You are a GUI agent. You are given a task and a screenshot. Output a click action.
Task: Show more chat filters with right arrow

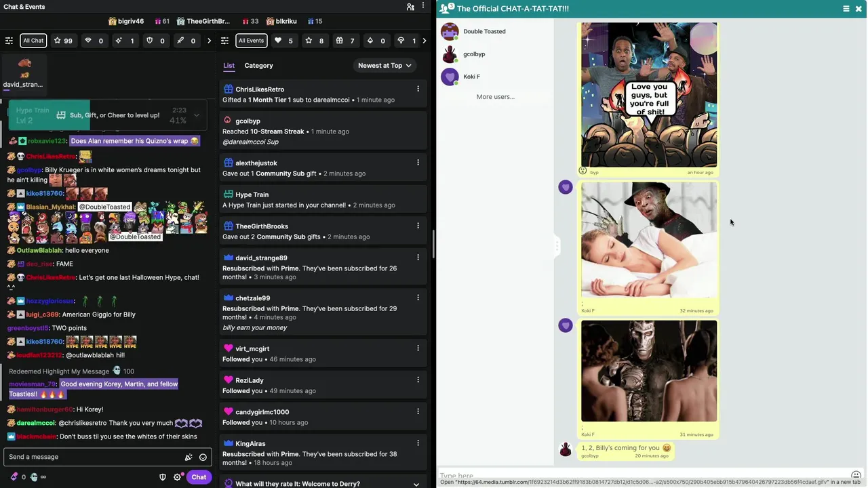(x=209, y=41)
